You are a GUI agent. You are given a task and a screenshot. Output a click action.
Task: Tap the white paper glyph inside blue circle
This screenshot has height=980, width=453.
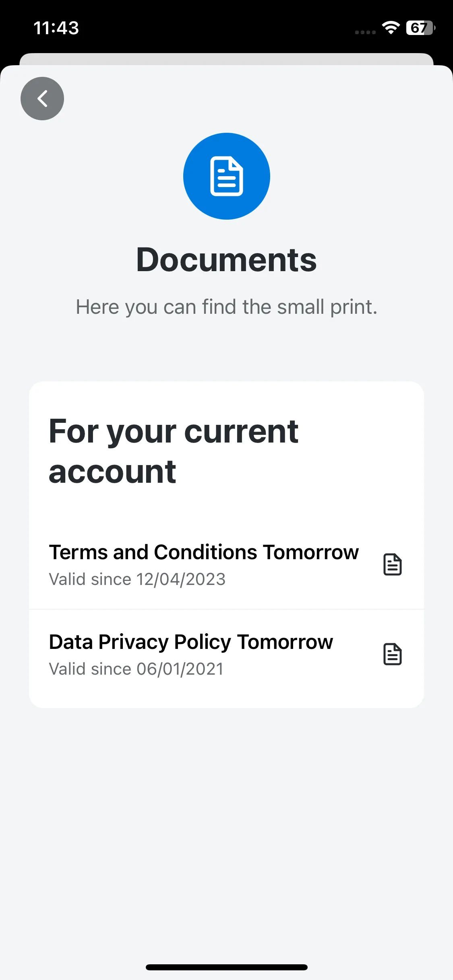[227, 176]
